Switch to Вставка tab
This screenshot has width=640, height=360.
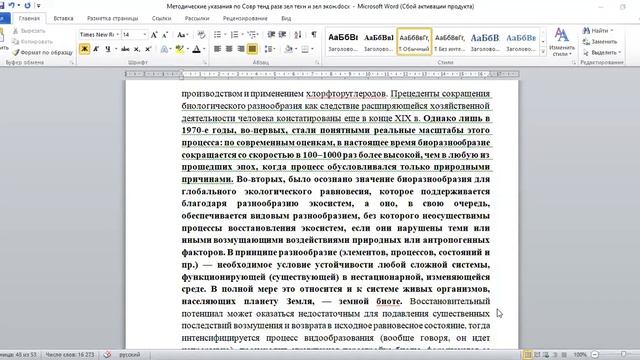[x=63, y=18]
